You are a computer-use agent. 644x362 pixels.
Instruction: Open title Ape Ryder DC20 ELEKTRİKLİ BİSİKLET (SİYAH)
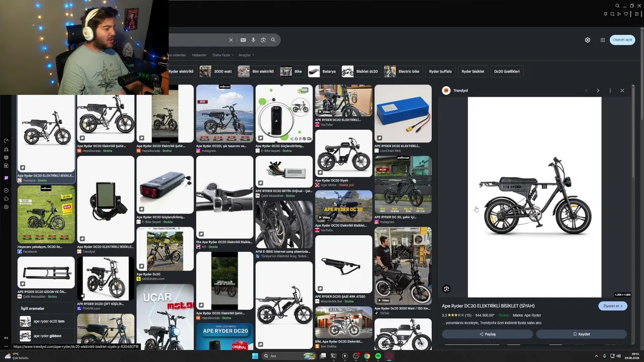(x=488, y=306)
